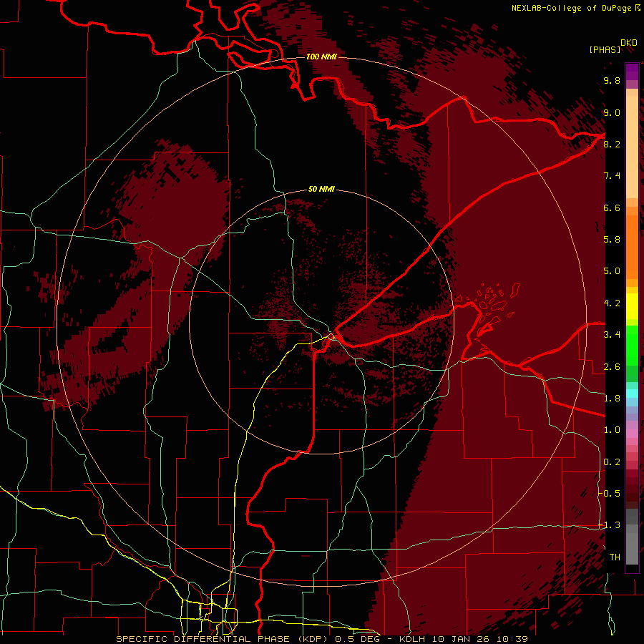This screenshot has height=644, width=644.
Task: Click the "KDLH" radar site identifier in the footer
Action: (x=411, y=639)
